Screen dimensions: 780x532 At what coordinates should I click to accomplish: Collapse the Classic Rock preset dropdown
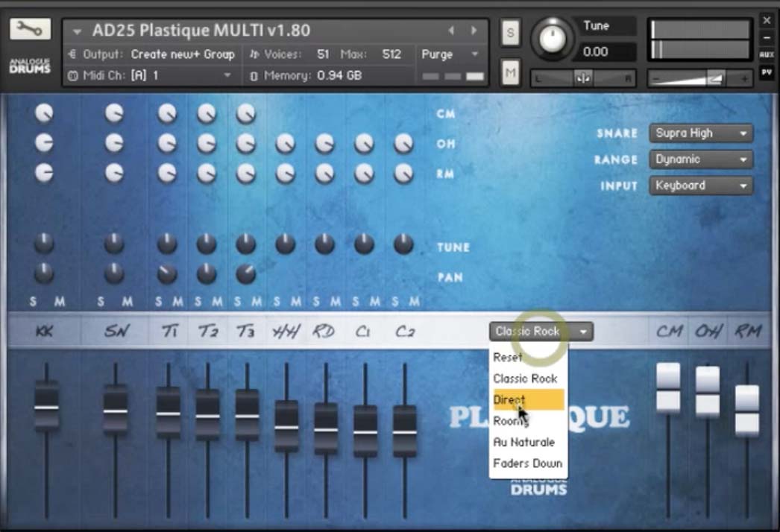[x=541, y=331]
